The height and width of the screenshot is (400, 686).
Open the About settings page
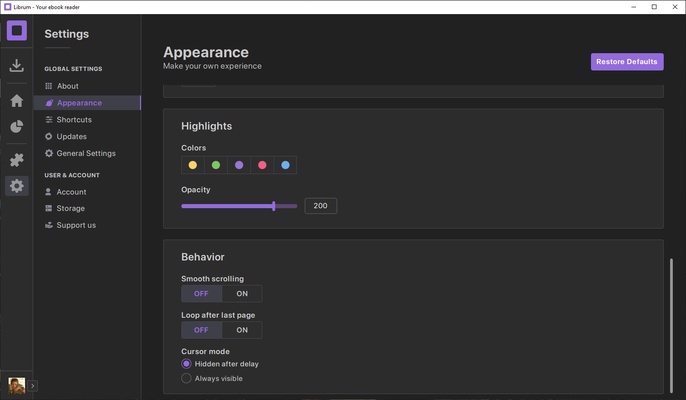(67, 86)
